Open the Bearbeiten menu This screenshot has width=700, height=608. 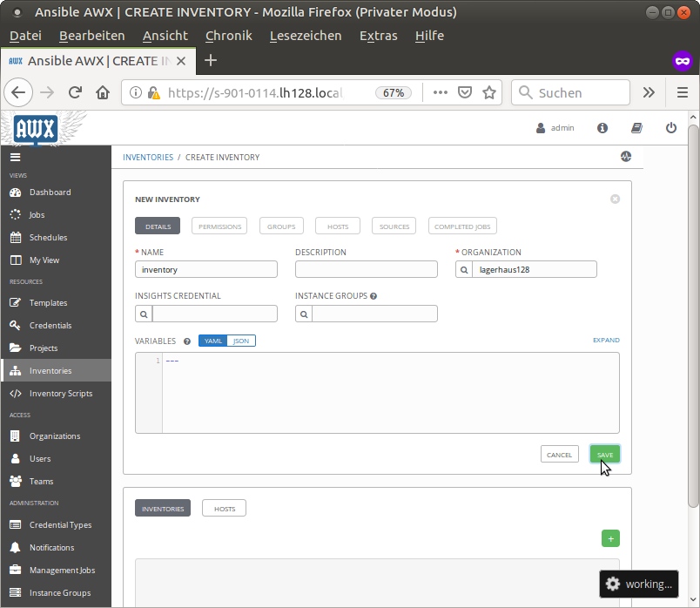(x=92, y=36)
